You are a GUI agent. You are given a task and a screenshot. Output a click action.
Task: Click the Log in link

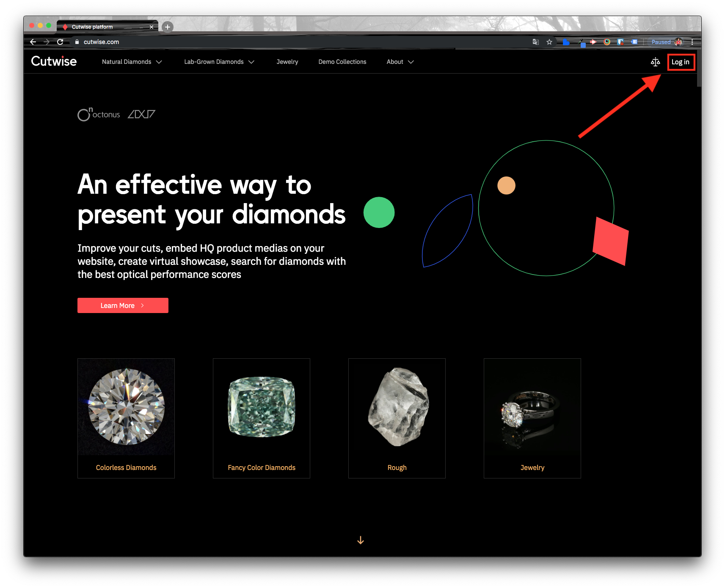point(681,62)
